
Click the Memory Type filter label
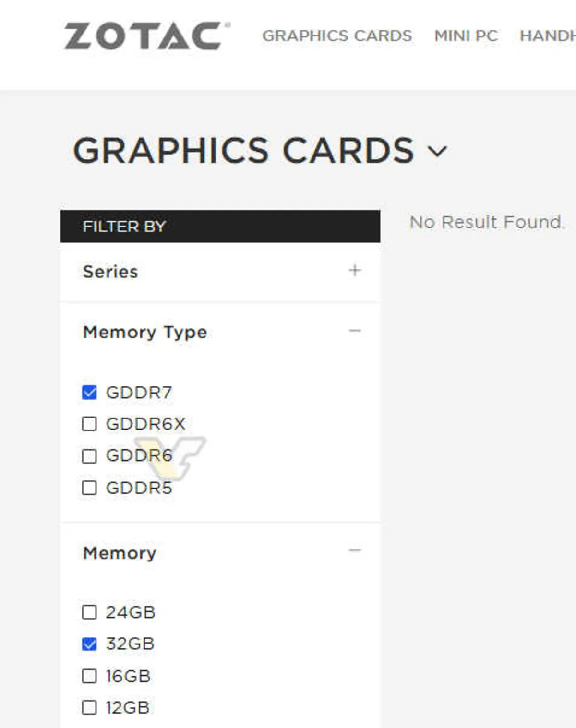click(144, 332)
